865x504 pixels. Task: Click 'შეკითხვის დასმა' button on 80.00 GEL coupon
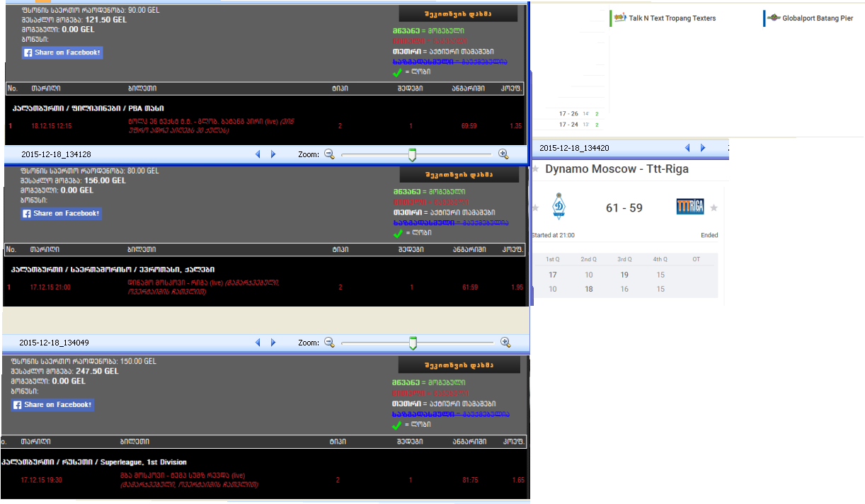tap(458, 174)
